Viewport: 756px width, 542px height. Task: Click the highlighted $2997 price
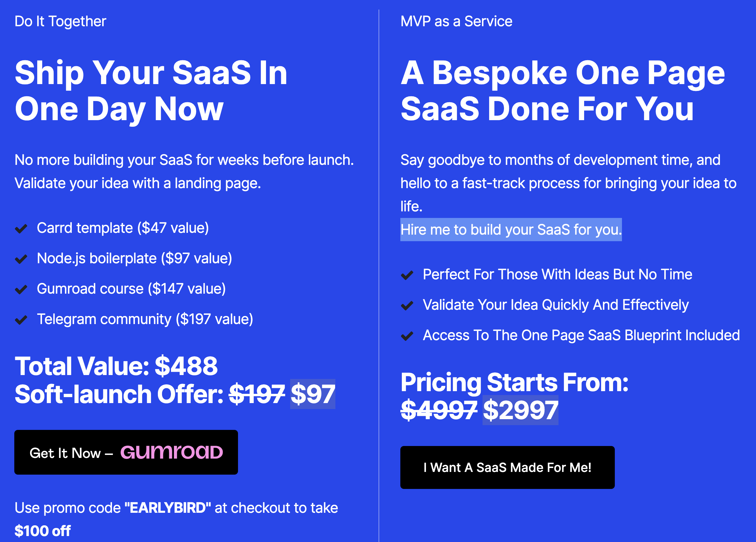click(x=520, y=410)
